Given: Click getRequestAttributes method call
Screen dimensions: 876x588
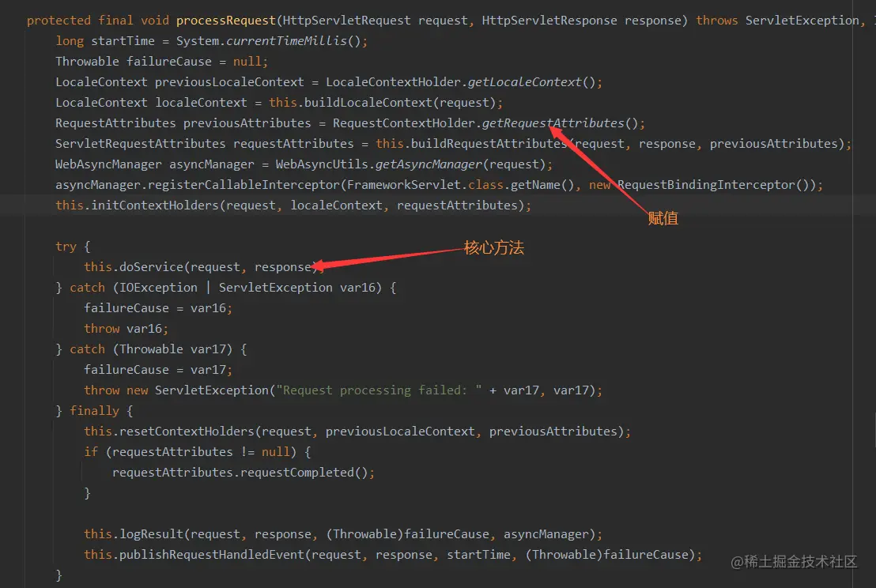Looking at the screenshot, I should (553, 122).
